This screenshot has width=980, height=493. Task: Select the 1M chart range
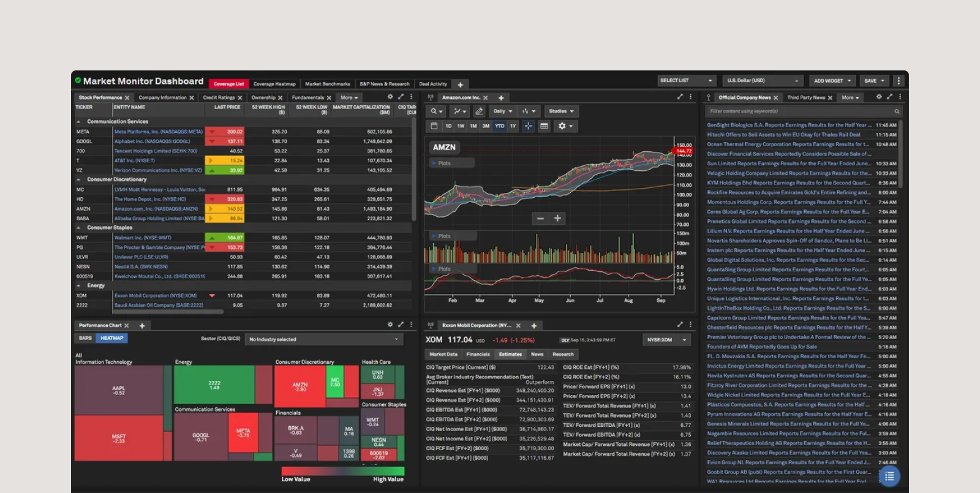pyautogui.click(x=473, y=126)
